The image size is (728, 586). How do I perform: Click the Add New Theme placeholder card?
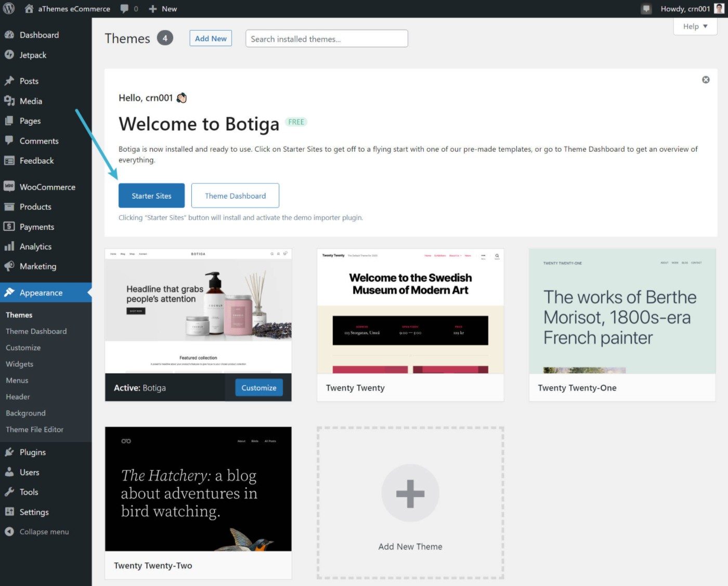pos(410,503)
